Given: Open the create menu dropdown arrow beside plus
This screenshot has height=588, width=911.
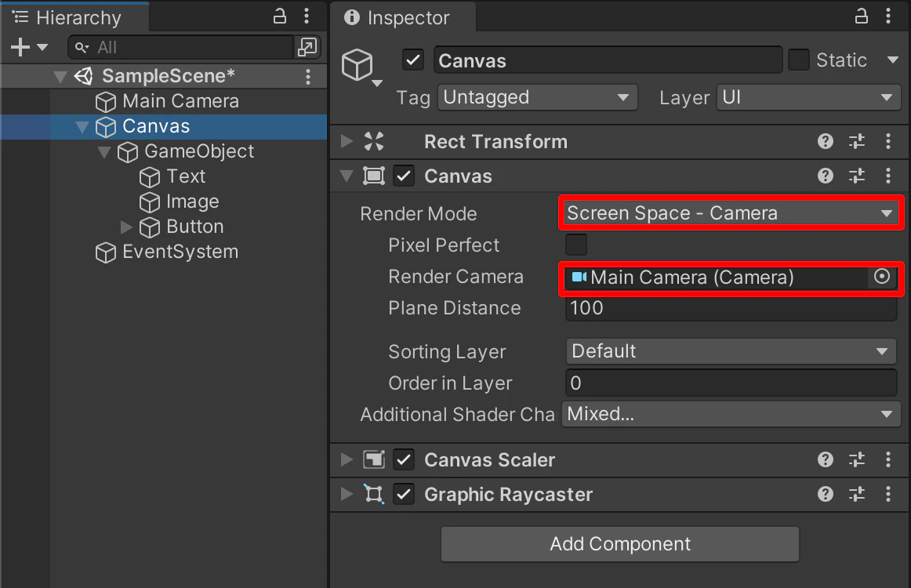Looking at the screenshot, I should pyautogui.click(x=42, y=47).
